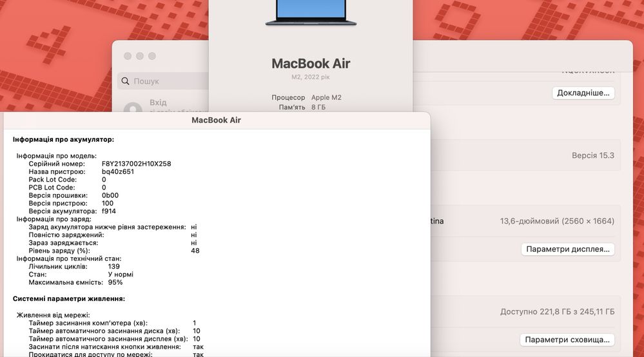Select serial number F8Y2137002H10X258
The height and width of the screenshot is (357, 644).
[x=137, y=164]
